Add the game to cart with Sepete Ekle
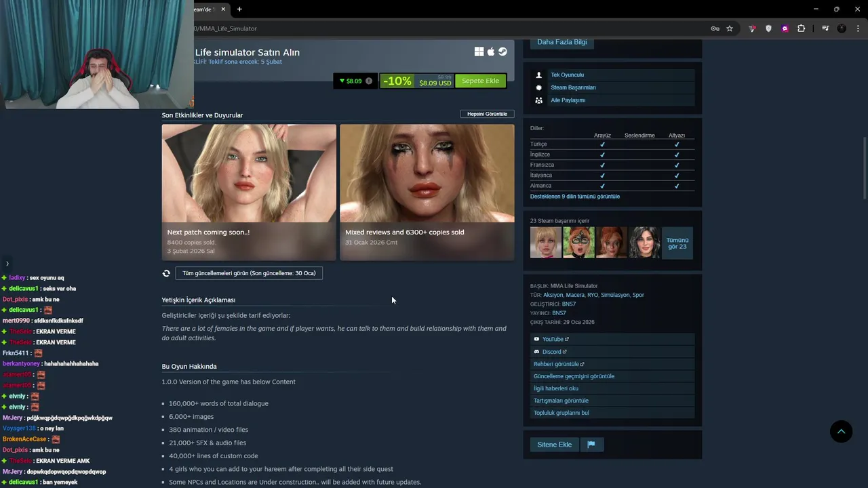Image resolution: width=868 pixels, height=488 pixels. pyautogui.click(x=480, y=81)
